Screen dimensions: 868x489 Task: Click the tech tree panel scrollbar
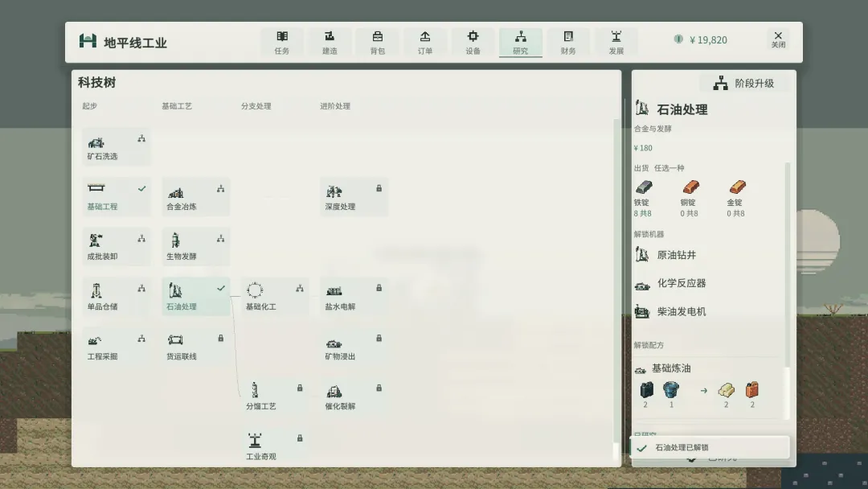616,288
